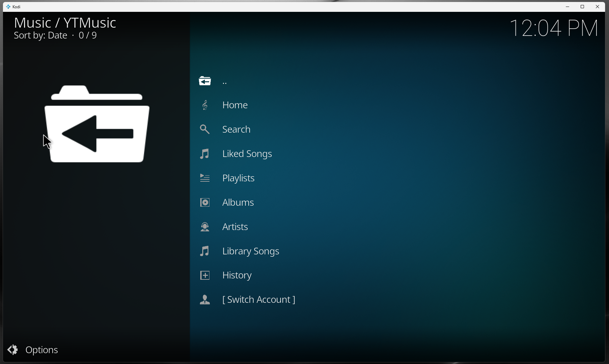
Task: Click the person icon beside Switch Account
Action: [205, 300]
